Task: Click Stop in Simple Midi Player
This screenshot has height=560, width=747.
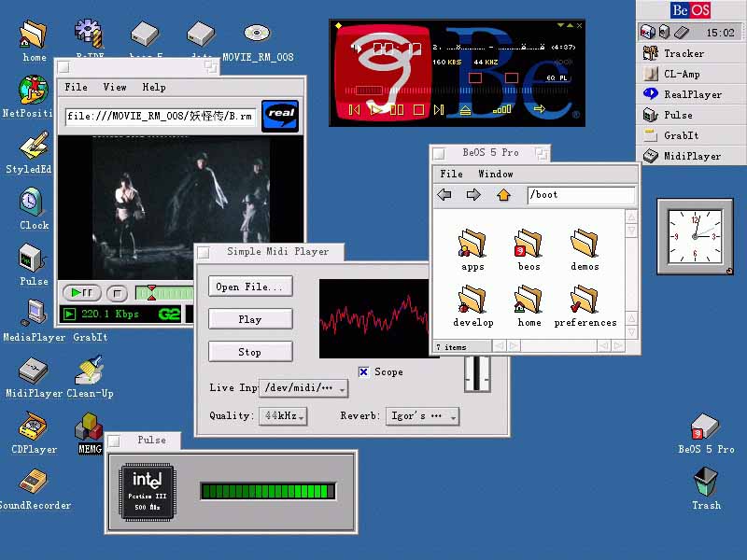Action: coord(250,353)
